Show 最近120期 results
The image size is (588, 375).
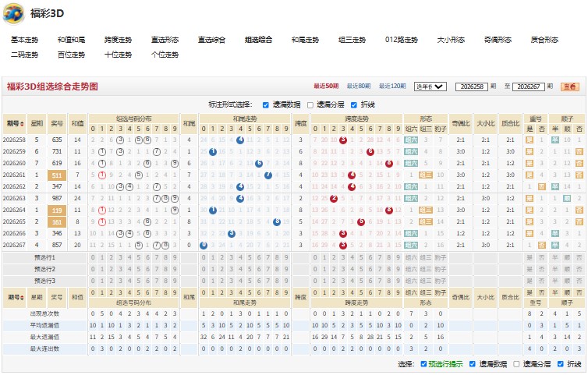point(392,87)
